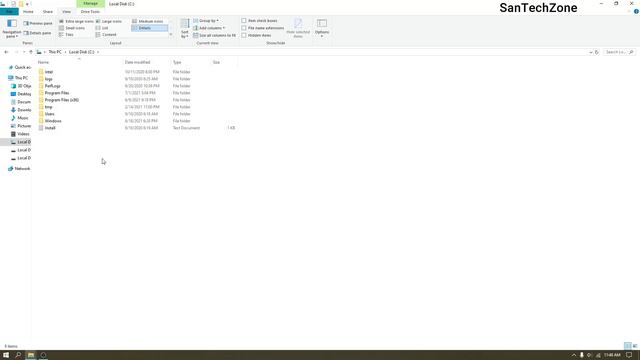This screenshot has width=640, height=360.
Task: Open the Action Center notifications
Action: pyautogui.click(x=629, y=355)
